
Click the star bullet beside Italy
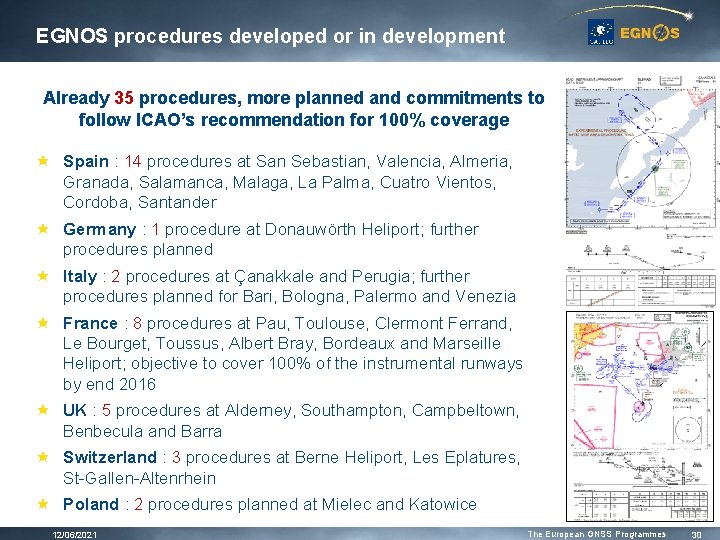point(43,276)
